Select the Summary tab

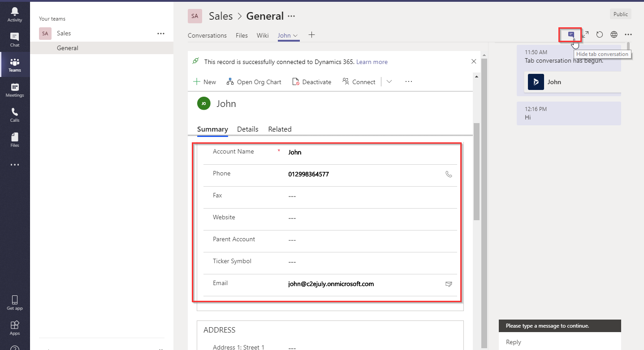tap(212, 129)
